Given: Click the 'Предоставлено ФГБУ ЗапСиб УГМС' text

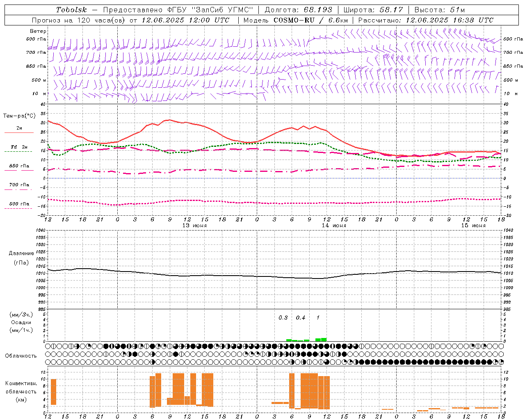Looking at the screenshot, I should pyautogui.click(x=178, y=10).
